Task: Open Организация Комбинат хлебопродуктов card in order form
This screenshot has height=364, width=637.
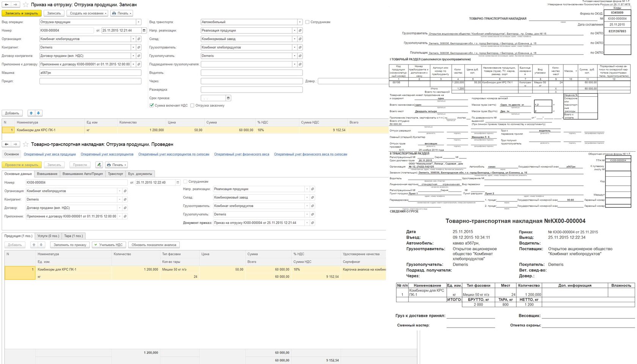Action: click(139, 39)
